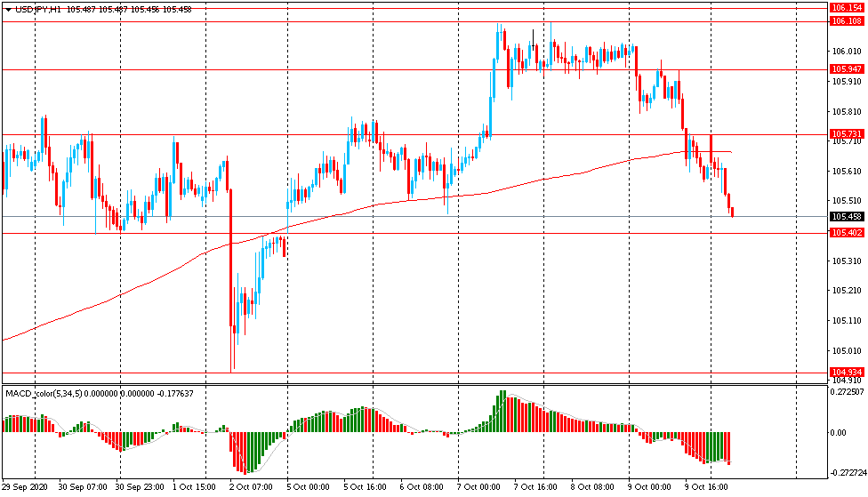Click the black 105.458 current price tag
The height and width of the screenshot is (497, 868).
847,216
